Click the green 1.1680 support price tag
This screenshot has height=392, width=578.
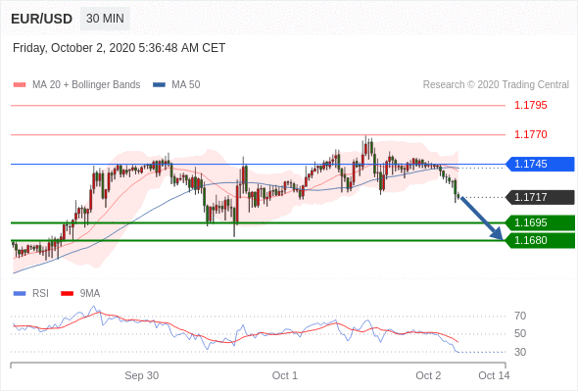tap(540, 240)
